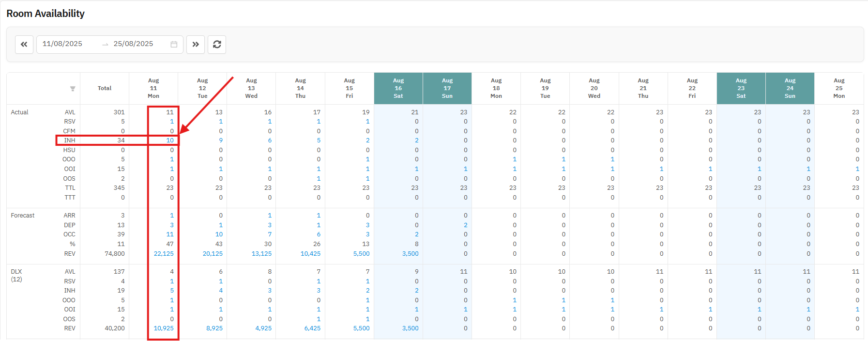
Task: Click the end date field 25/08/2025
Action: click(133, 44)
